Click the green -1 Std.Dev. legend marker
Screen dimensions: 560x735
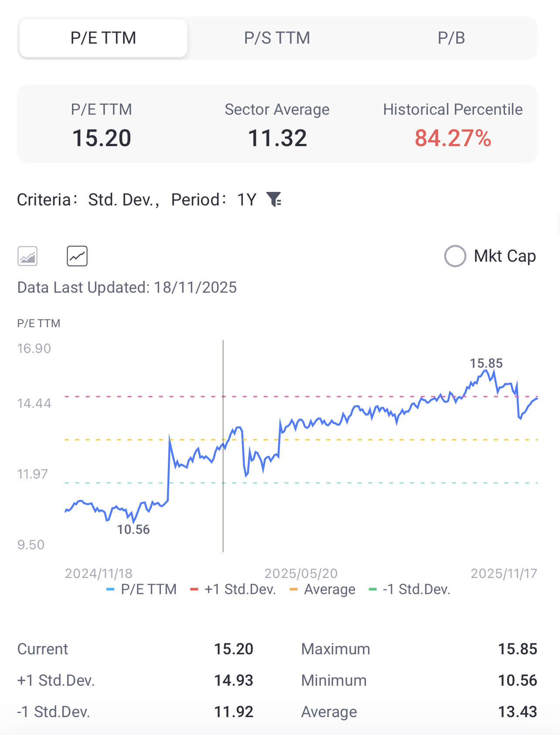tap(372, 590)
